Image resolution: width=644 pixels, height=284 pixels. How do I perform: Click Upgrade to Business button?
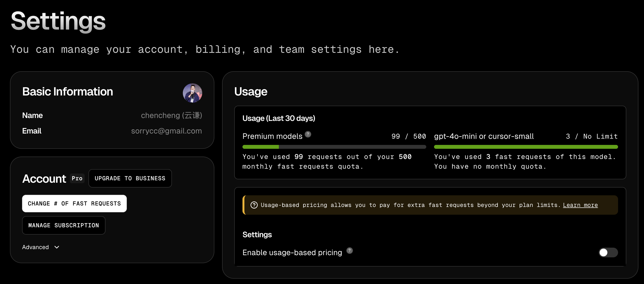point(130,178)
